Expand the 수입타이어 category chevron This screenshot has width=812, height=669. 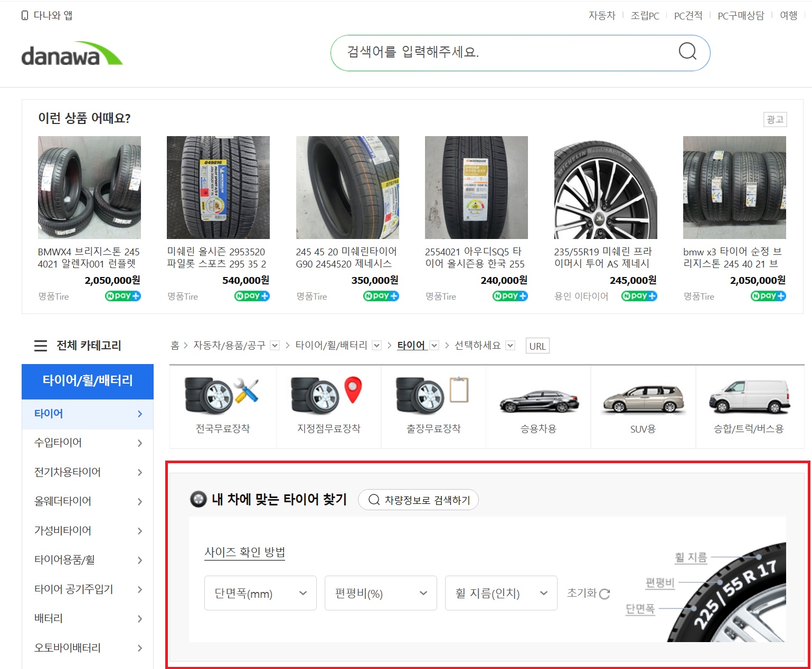click(140, 443)
